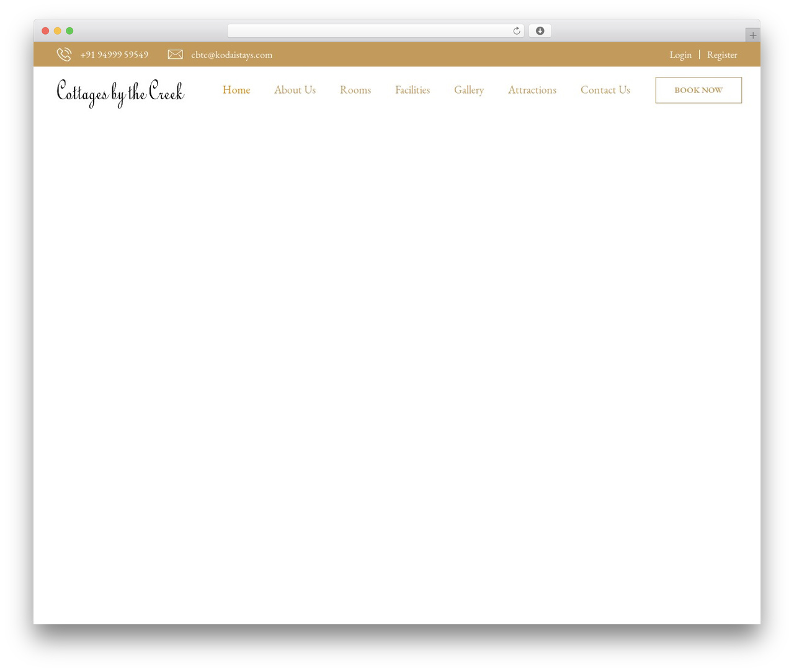Open the Login link
This screenshot has width=794, height=672.
tap(680, 55)
